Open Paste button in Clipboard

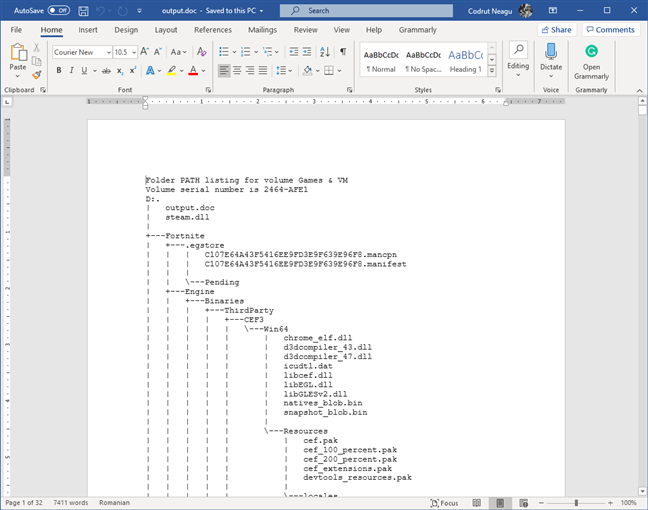click(x=18, y=61)
